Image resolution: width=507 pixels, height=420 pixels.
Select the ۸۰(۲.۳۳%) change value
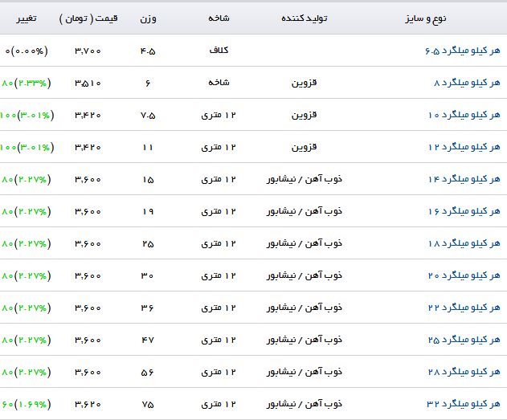(27, 83)
